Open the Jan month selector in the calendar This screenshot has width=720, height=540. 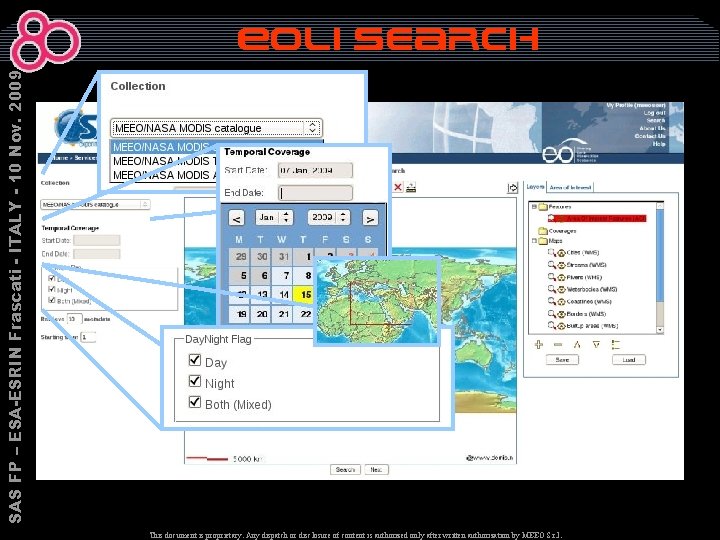click(x=274, y=217)
